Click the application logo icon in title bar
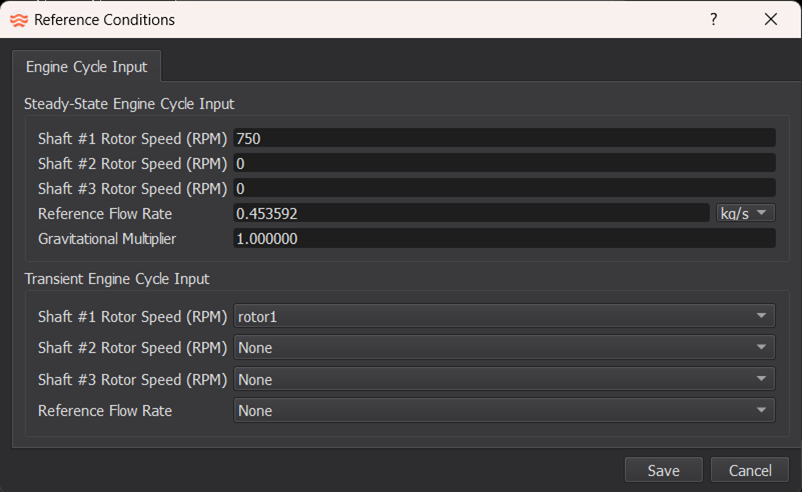 (19, 20)
